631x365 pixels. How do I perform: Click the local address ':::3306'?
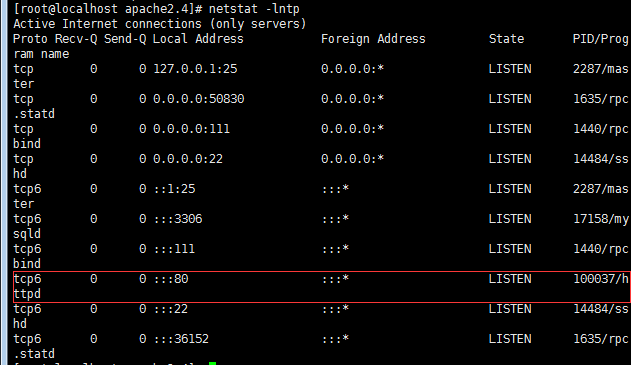(x=178, y=219)
